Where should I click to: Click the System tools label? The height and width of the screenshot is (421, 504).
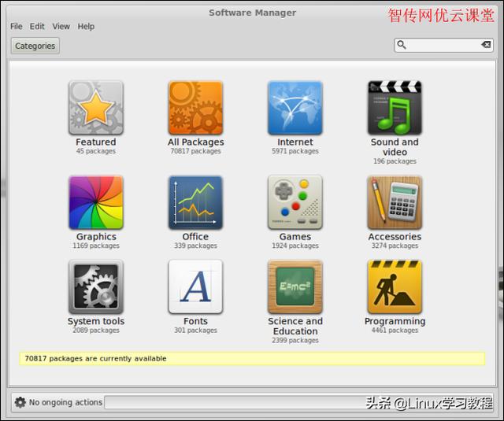coord(96,321)
